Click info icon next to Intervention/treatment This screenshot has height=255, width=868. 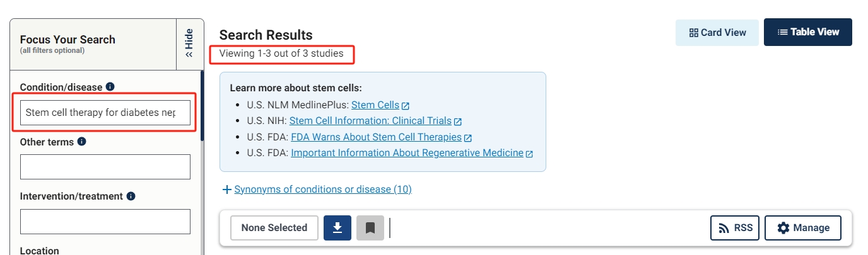131,196
